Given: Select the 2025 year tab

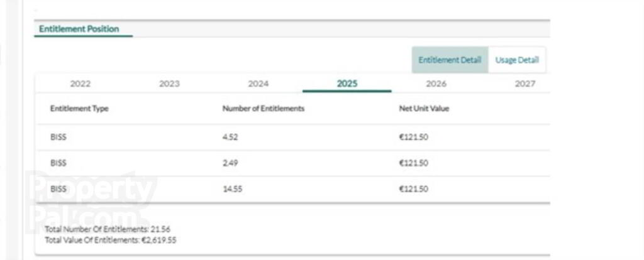Looking at the screenshot, I should tap(347, 84).
